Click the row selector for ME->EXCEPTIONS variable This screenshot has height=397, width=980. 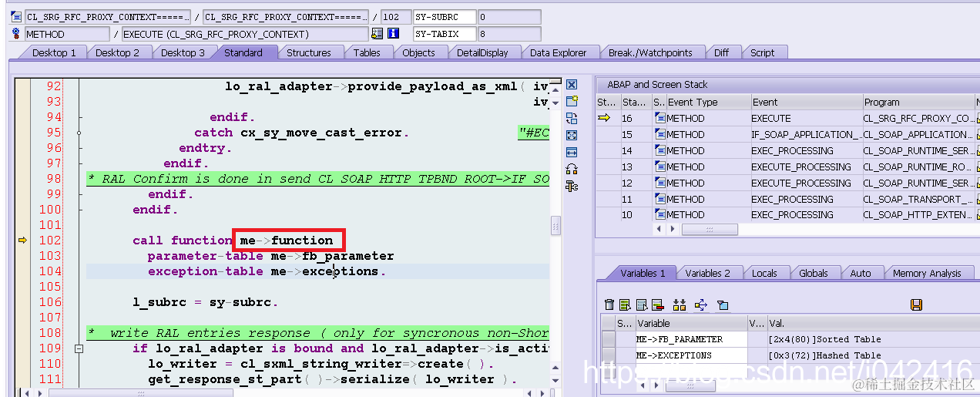click(608, 355)
